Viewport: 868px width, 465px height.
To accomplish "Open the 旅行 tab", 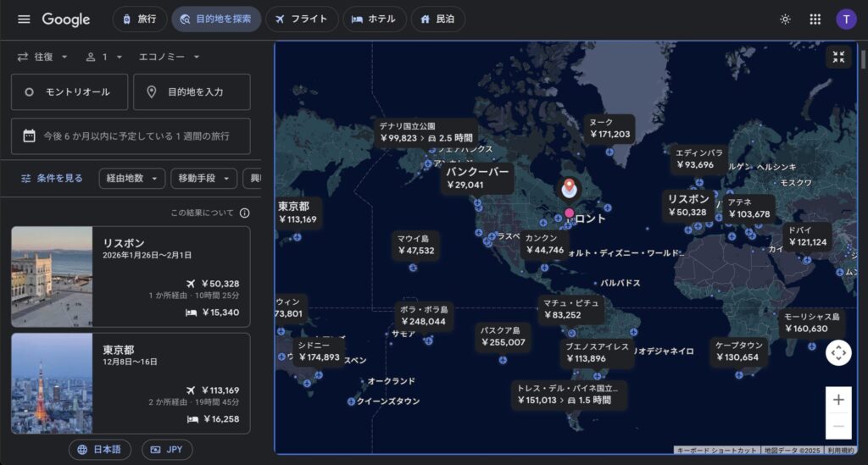I will click(139, 19).
